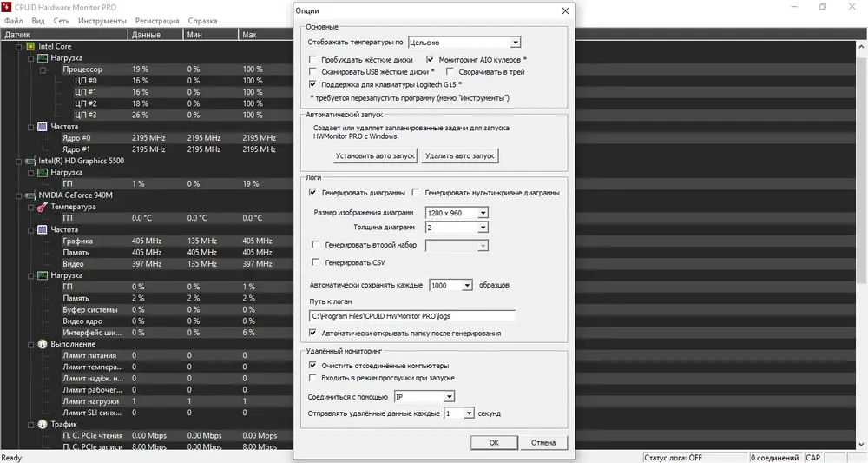Viewport: 868px width, 463px height.
Task: Click the thermometer icon beside Температура
Action: (x=42, y=207)
